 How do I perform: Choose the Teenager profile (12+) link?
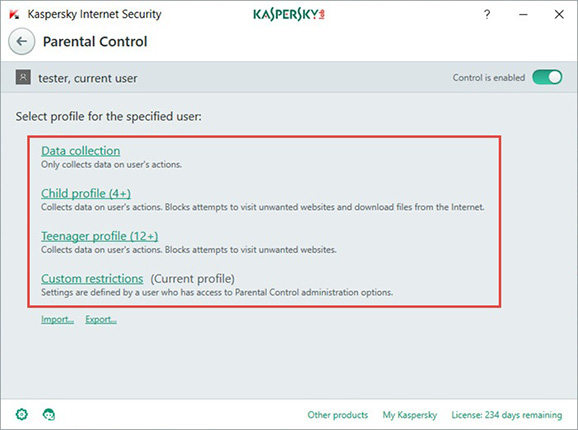point(100,236)
